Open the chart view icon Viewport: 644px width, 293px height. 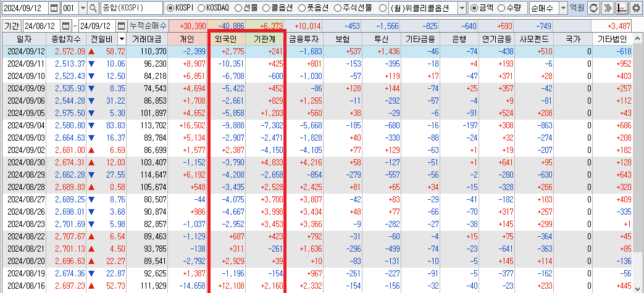click(x=622, y=8)
